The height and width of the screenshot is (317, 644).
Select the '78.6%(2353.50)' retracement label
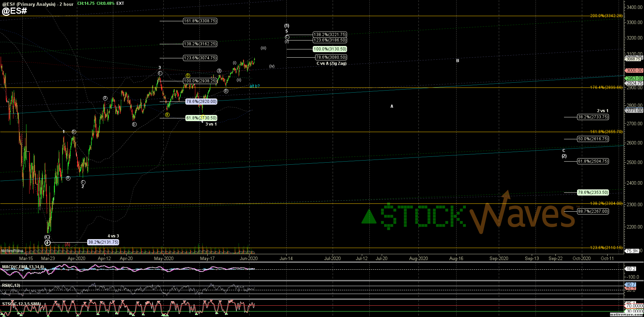tap(593, 193)
